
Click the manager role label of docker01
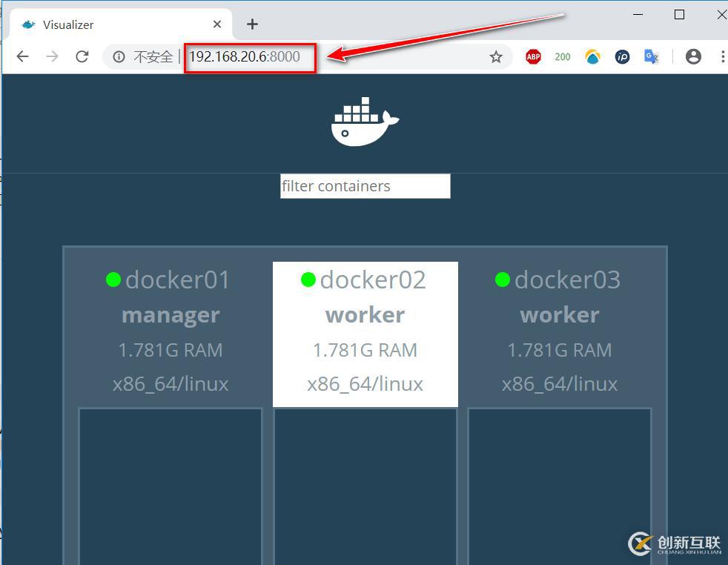click(171, 316)
